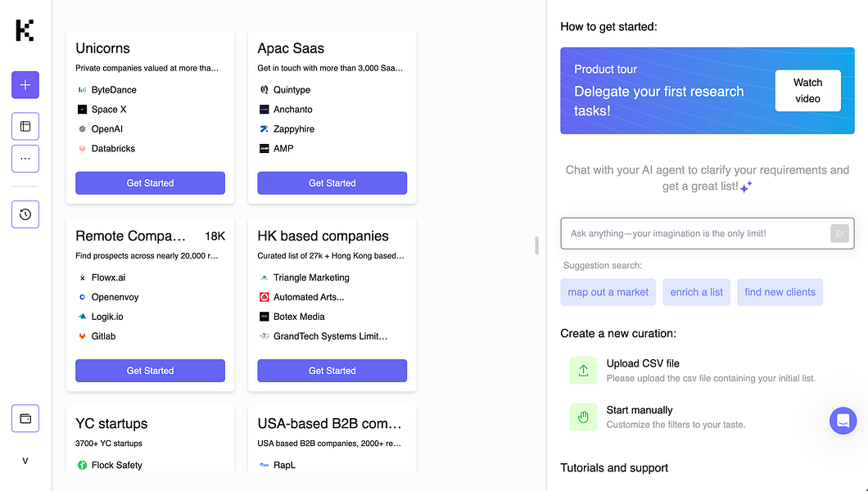Image resolution: width=868 pixels, height=491 pixels.
Task: Click the send arrow in chat box
Action: [x=839, y=233]
